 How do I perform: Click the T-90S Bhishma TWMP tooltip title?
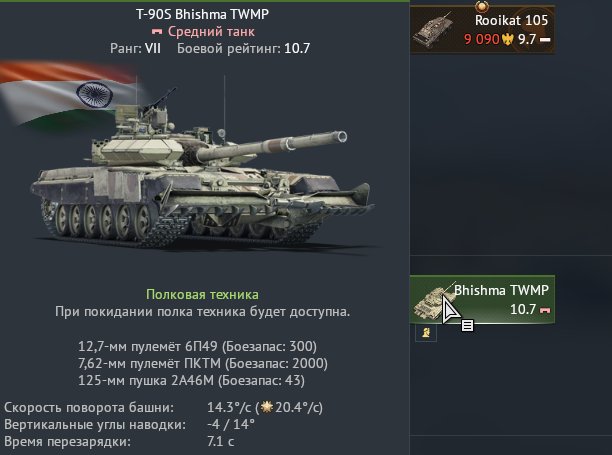[202, 14]
